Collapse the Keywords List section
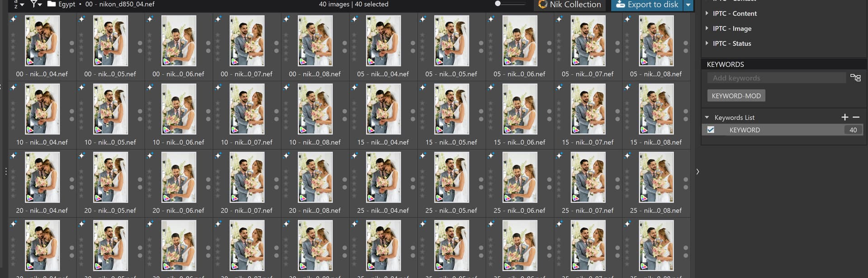This screenshot has height=278, width=868. pos(707,118)
